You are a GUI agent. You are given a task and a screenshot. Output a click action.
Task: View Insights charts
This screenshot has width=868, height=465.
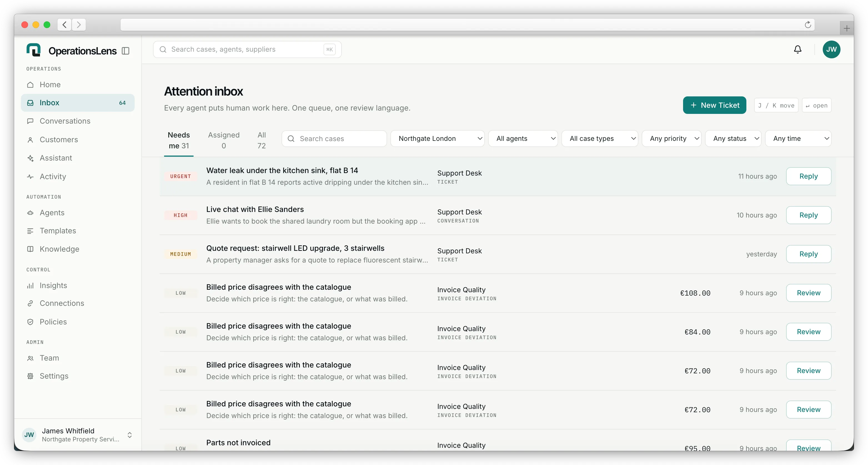pyautogui.click(x=77, y=285)
